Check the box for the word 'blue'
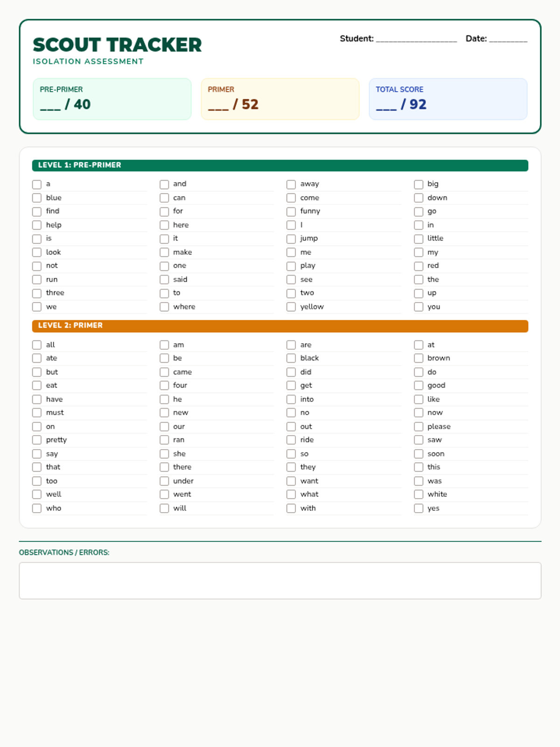 37,198
